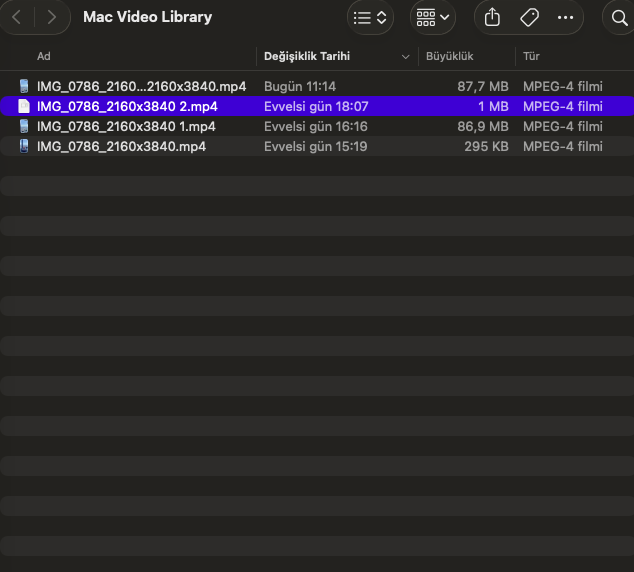Click the search magnifier icon
Image resolution: width=634 pixels, height=572 pixels.
pos(619,17)
